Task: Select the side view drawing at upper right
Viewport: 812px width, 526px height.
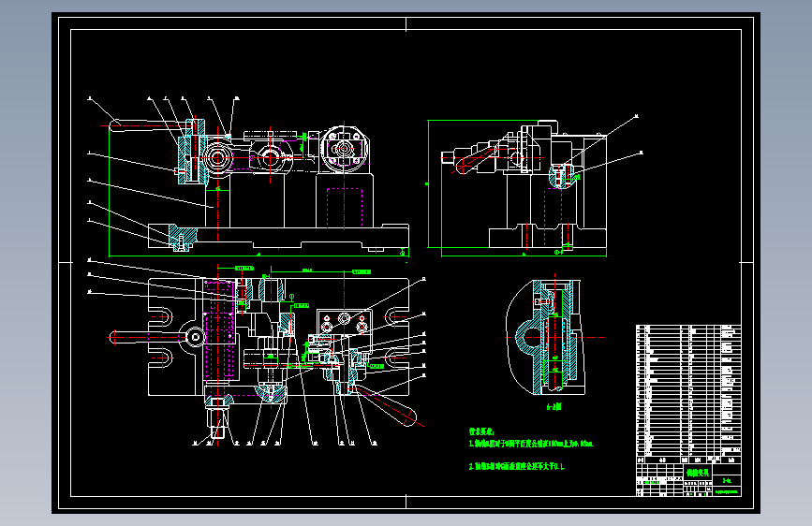Action: (x=523, y=183)
